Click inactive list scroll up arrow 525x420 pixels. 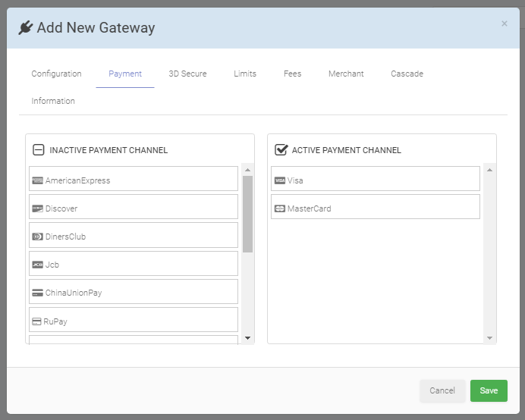(247, 170)
